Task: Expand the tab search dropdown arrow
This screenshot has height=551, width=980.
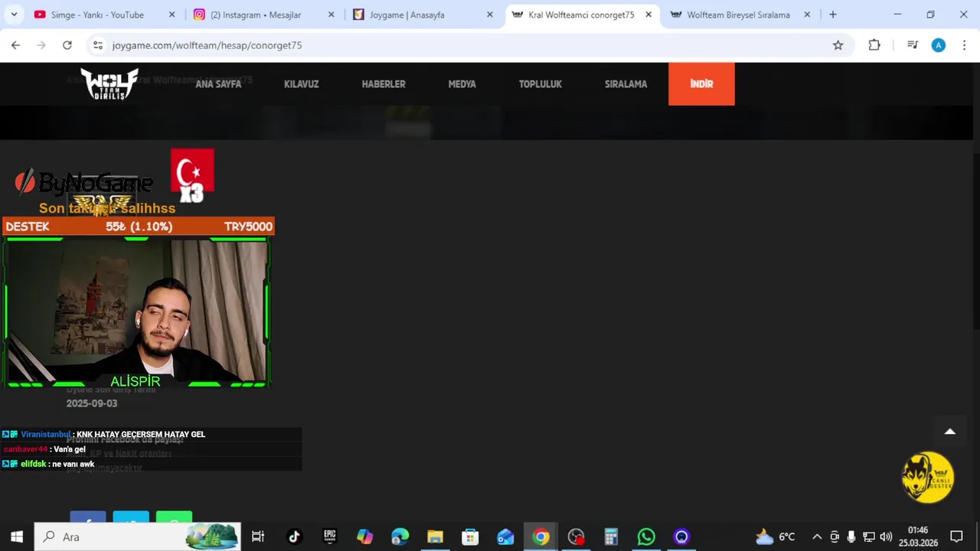Action: (14, 15)
